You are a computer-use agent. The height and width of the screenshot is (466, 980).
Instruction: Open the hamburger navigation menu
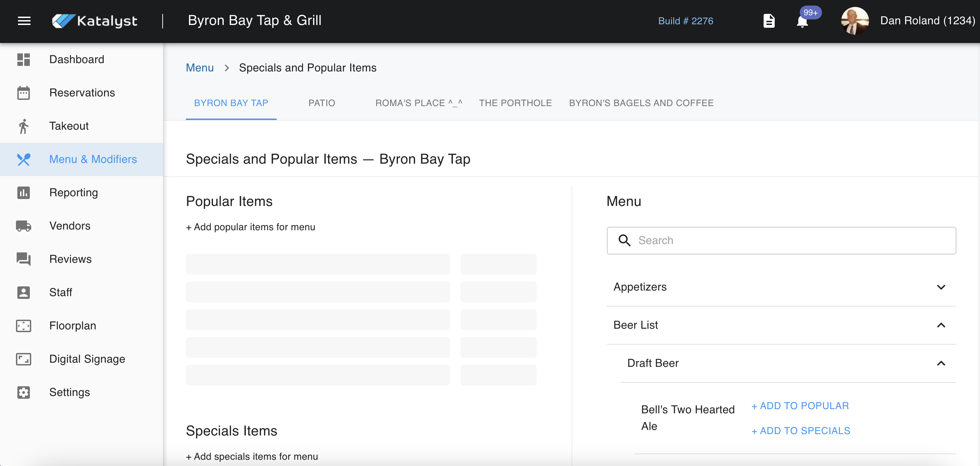click(24, 21)
